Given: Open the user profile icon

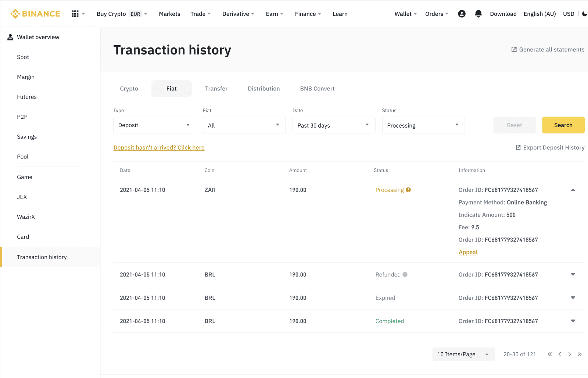Looking at the screenshot, I should pos(462,14).
